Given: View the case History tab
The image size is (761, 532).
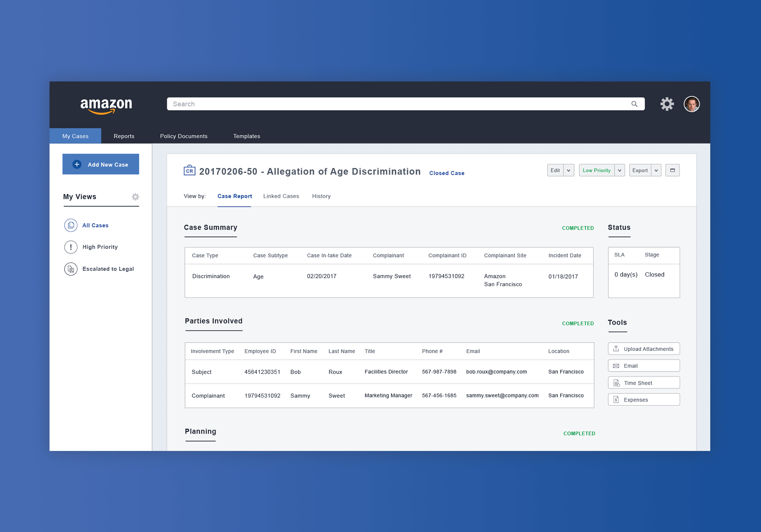Looking at the screenshot, I should point(321,196).
